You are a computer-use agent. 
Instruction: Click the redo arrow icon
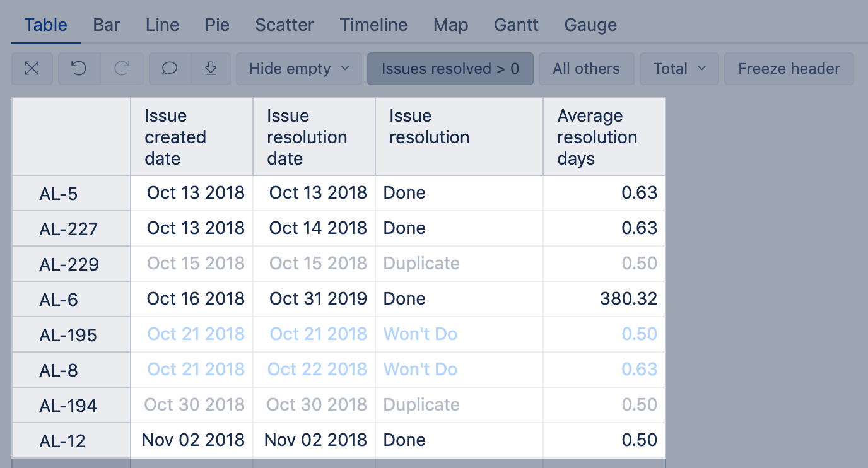pos(122,69)
